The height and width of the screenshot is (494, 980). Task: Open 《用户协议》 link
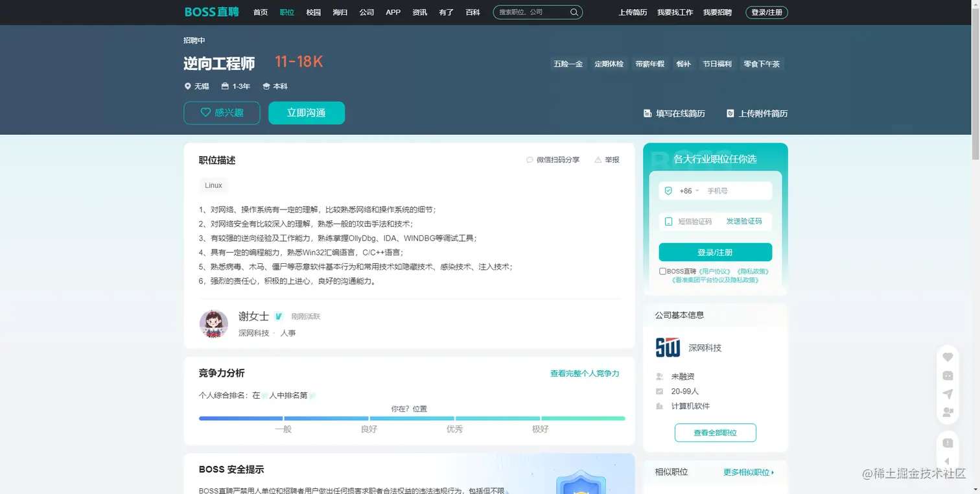(714, 272)
